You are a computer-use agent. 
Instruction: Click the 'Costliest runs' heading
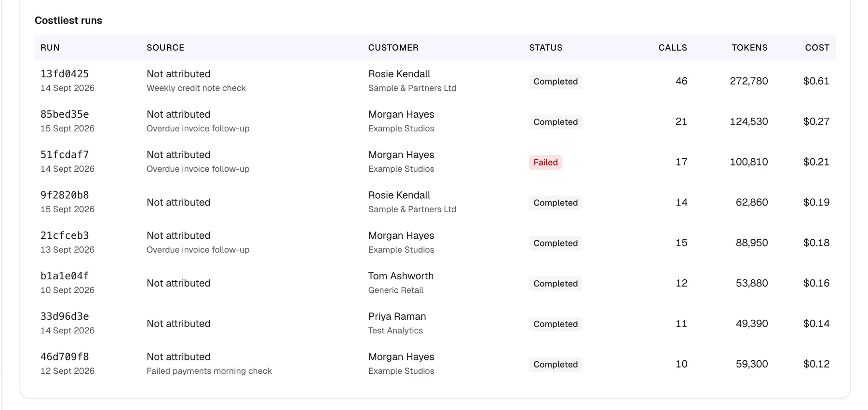coord(68,20)
